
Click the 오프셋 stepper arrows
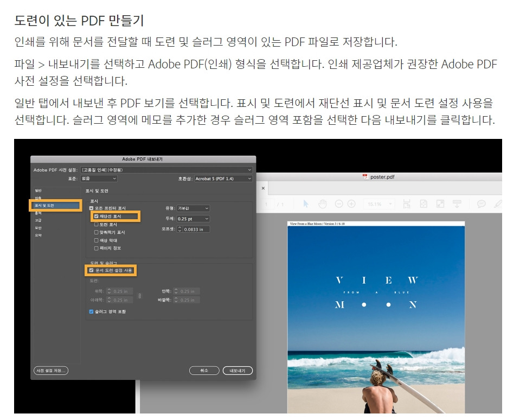click(181, 229)
